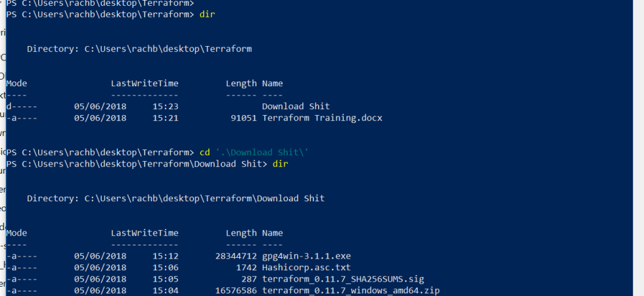Click the vertical scrollbar track at window edge
The width and height of the screenshot is (644, 296).
tap(638, 148)
